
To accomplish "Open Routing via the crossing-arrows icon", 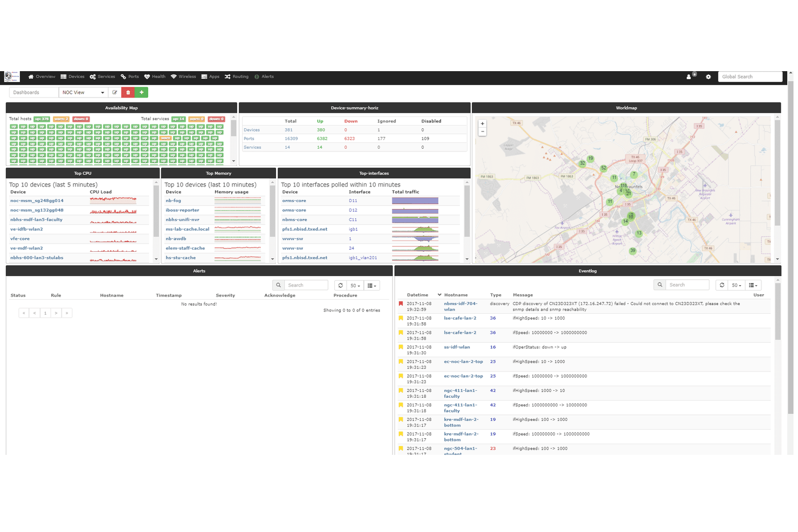I will pyautogui.click(x=229, y=76).
